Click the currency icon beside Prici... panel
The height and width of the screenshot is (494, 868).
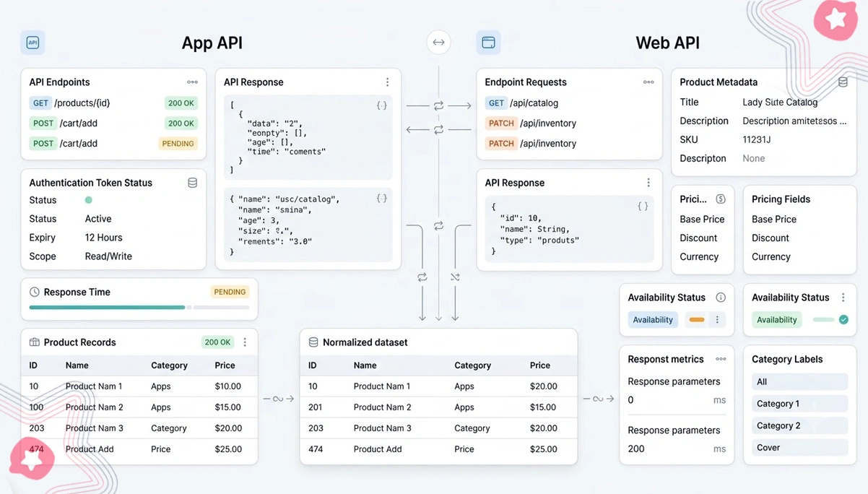720,199
